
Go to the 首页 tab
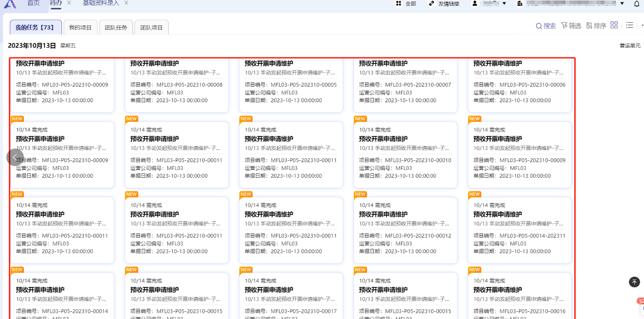click(x=34, y=3)
